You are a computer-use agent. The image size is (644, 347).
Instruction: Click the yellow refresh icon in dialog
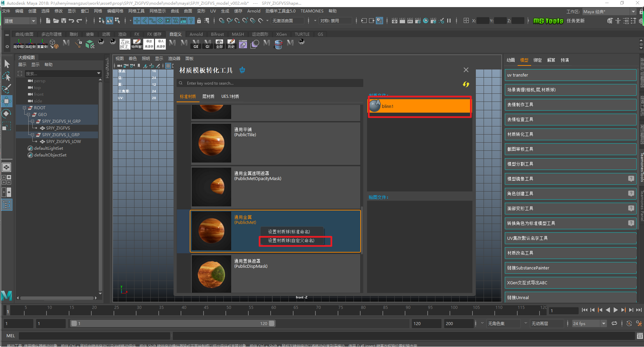466,84
